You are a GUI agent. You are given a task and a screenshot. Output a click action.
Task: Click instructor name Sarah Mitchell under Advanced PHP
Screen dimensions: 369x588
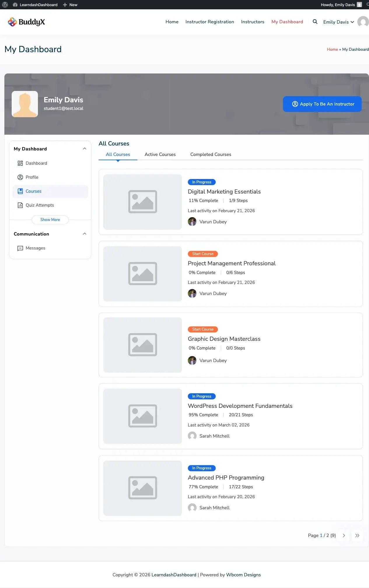(x=214, y=508)
